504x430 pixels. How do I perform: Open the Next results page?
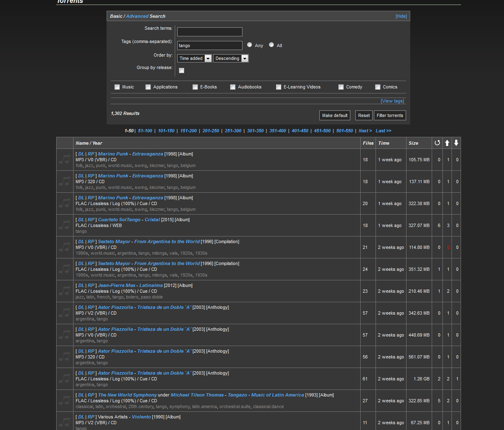click(x=365, y=131)
